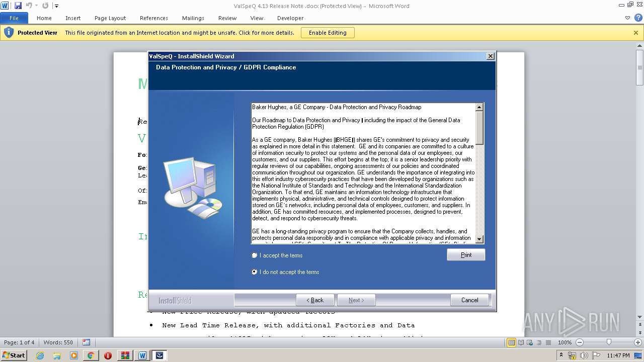Click 'Words: 550' in status bar
644x362 pixels.
coord(58,342)
